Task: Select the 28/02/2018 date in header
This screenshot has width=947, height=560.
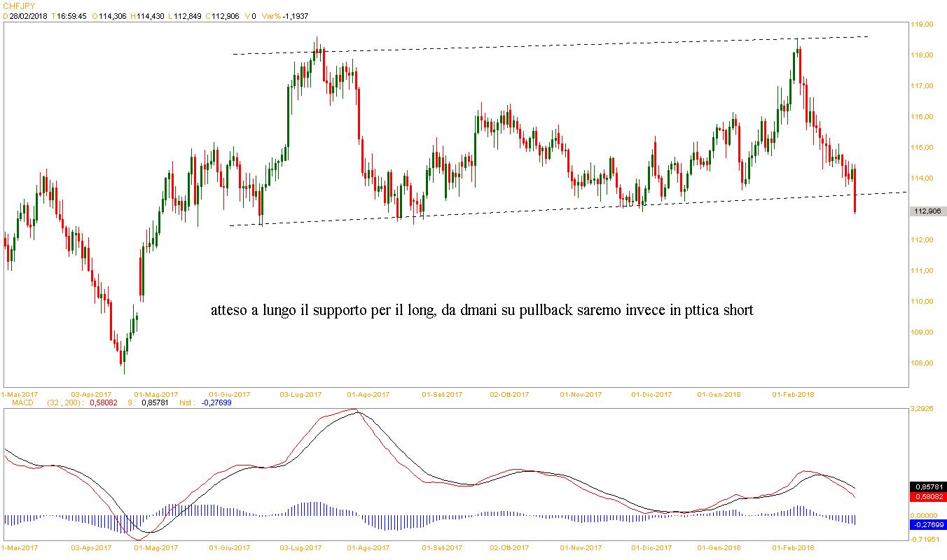Action: 29,15
